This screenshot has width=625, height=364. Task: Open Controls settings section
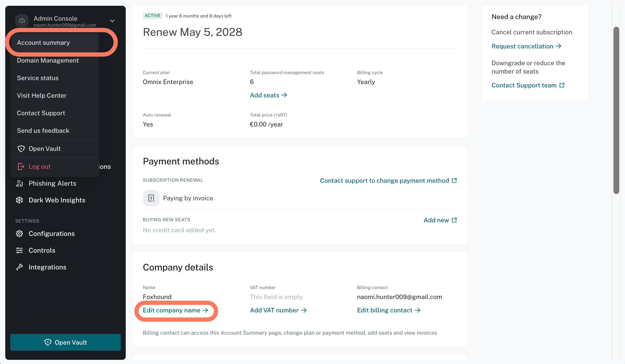42,250
